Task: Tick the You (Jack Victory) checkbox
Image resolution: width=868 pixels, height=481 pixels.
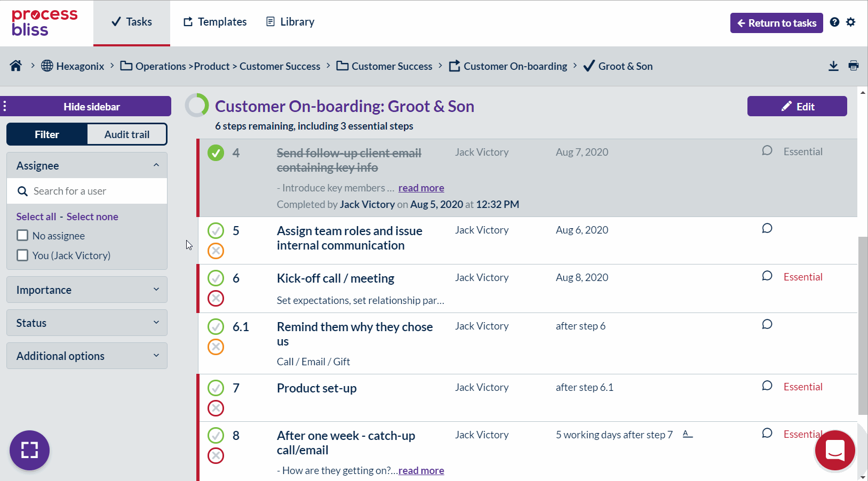Action: pyautogui.click(x=22, y=255)
